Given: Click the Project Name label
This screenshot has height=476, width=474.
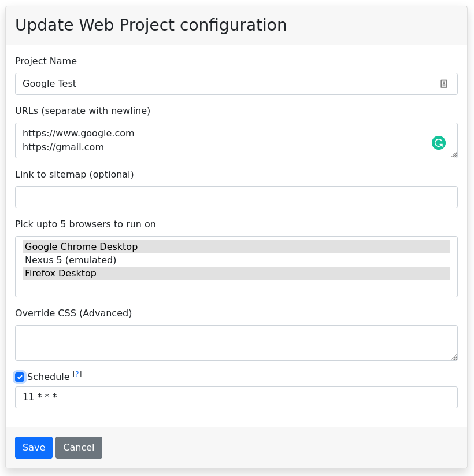Looking at the screenshot, I should click(x=46, y=61).
